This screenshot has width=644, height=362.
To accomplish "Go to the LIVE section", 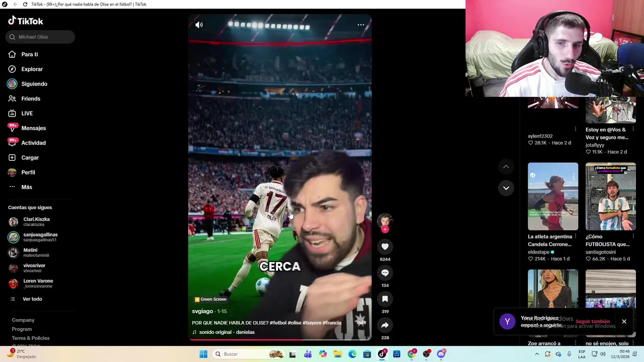I will click(x=27, y=113).
